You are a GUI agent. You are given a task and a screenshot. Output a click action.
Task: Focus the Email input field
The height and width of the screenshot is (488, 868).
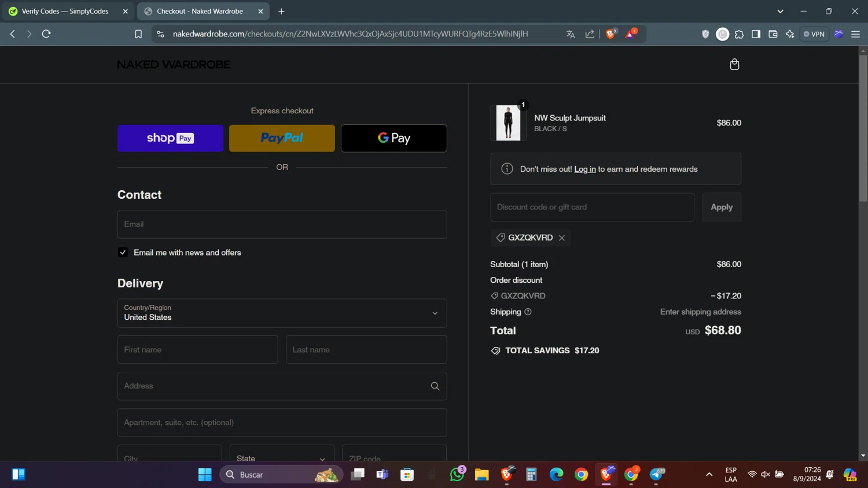tap(282, 224)
